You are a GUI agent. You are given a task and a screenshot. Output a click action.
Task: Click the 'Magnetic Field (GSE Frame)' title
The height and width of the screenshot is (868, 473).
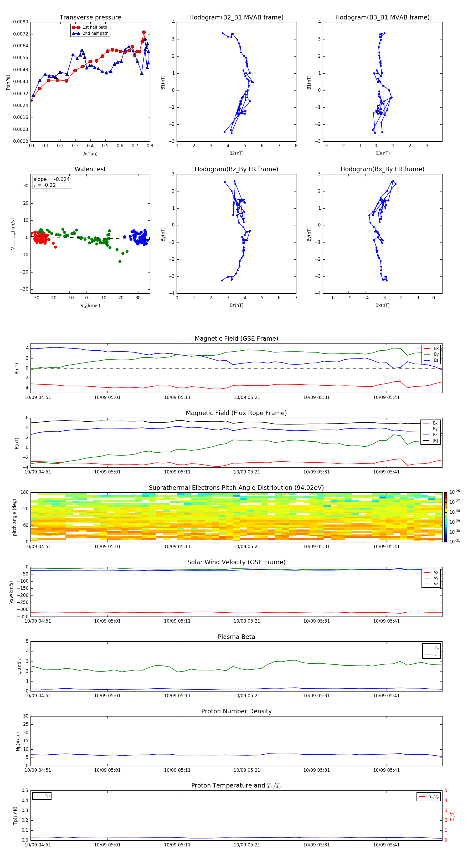(236, 338)
